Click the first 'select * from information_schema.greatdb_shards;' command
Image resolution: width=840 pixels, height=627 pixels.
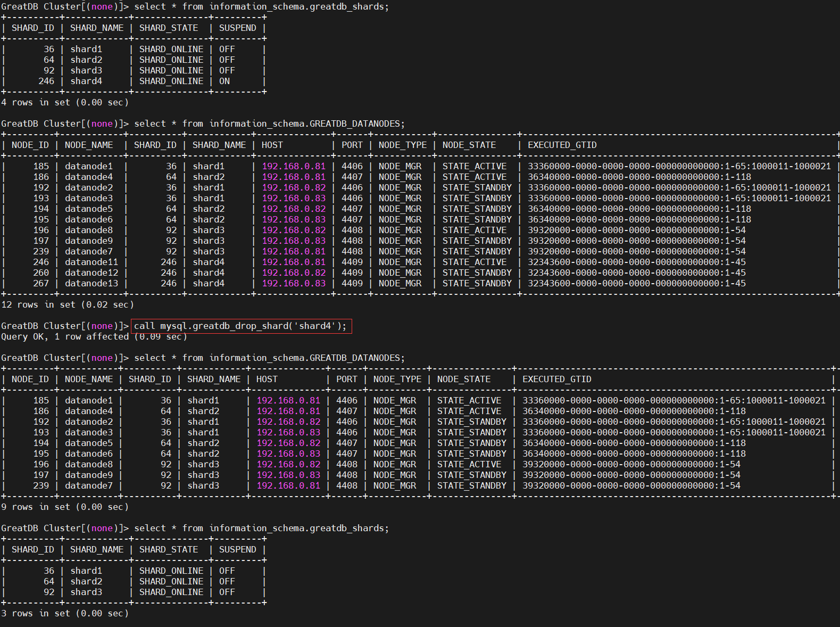(261, 6)
